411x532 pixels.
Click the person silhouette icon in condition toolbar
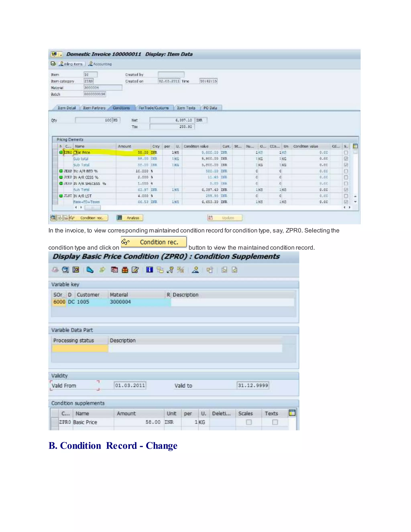click(195, 270)
